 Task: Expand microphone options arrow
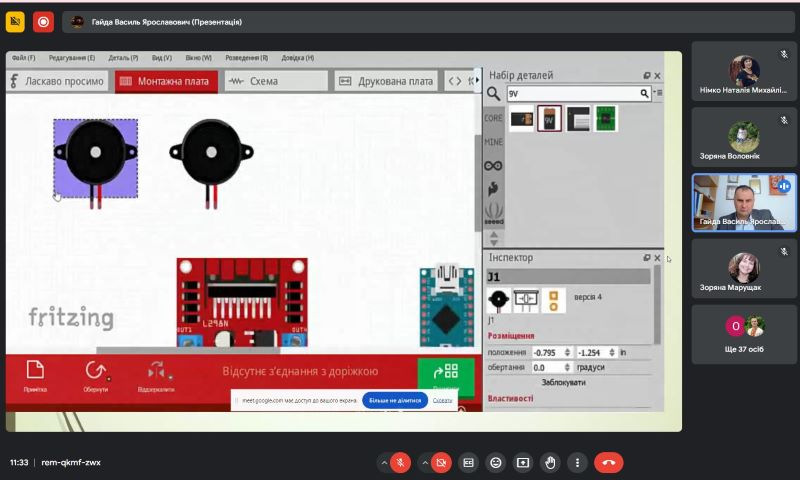click(x=384, y=463)
